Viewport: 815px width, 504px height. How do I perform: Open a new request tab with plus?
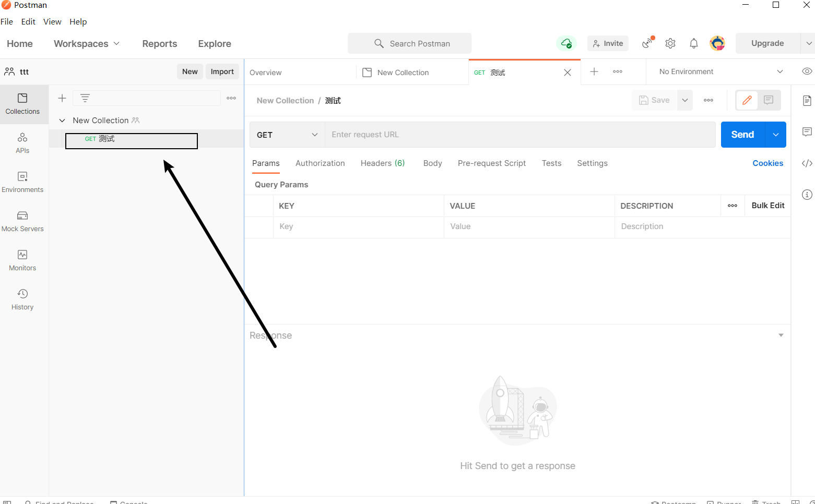coord(594,71)
